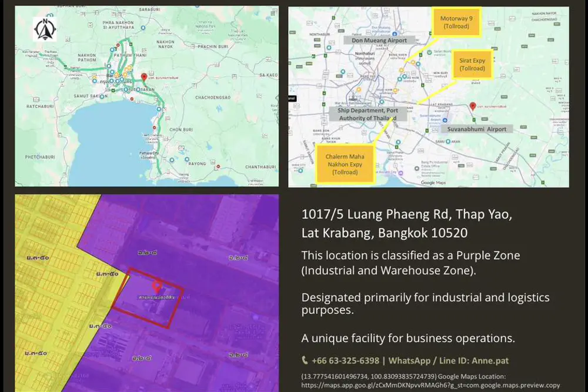This screenshot has height=392, width=588.
Task: Click the 'Sirat Expy (Tollroad)' yellow label
Action: pos(472,64)
